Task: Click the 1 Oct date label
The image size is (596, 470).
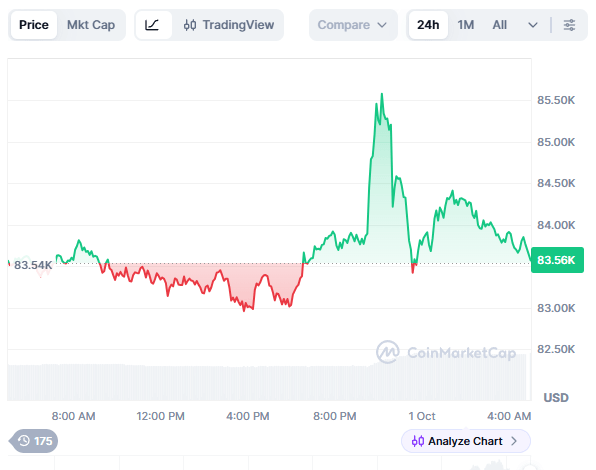Action: (x=422, y=416)
